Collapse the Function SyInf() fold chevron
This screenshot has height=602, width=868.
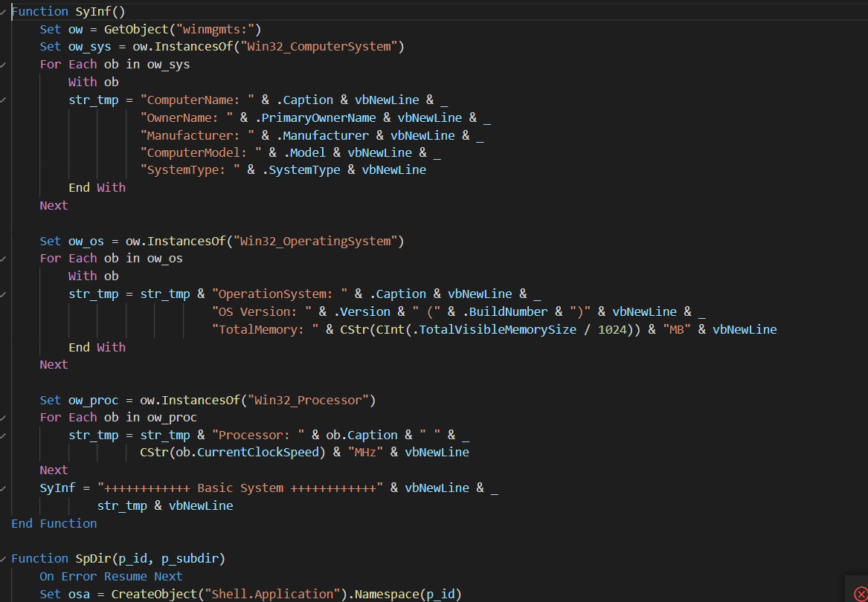[x=3, y=12]
